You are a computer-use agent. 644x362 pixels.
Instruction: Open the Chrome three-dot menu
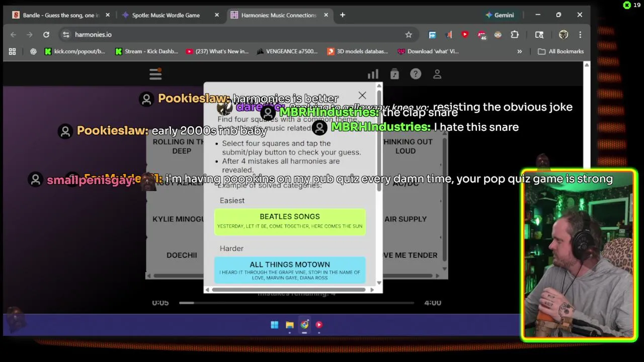[580, 35]
